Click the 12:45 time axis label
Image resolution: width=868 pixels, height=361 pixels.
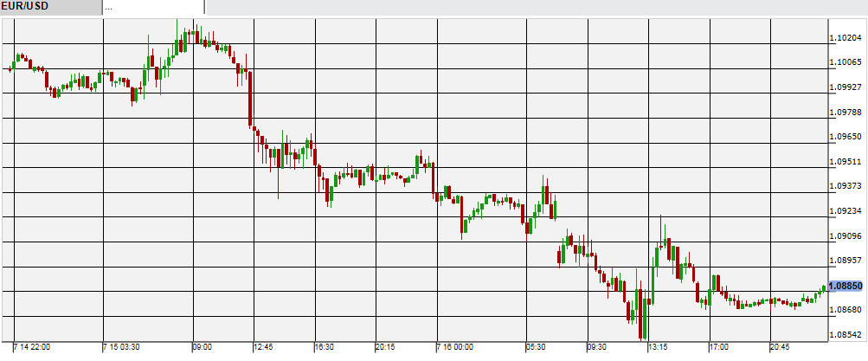click(263, 347)
